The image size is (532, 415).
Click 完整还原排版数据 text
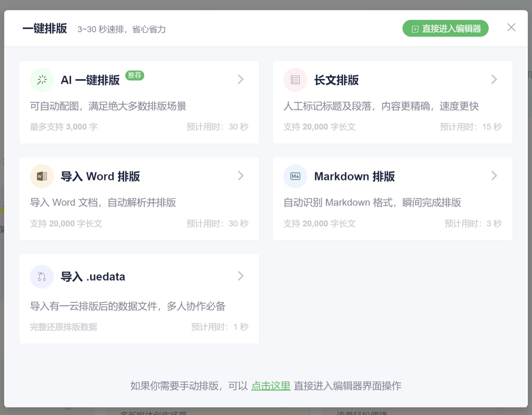tap(63, 327)
